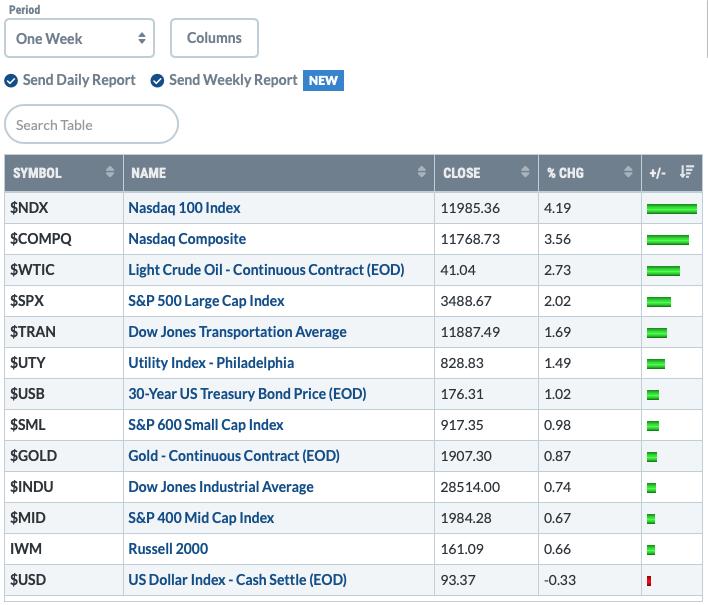Click the Columns button

(214, 38)
